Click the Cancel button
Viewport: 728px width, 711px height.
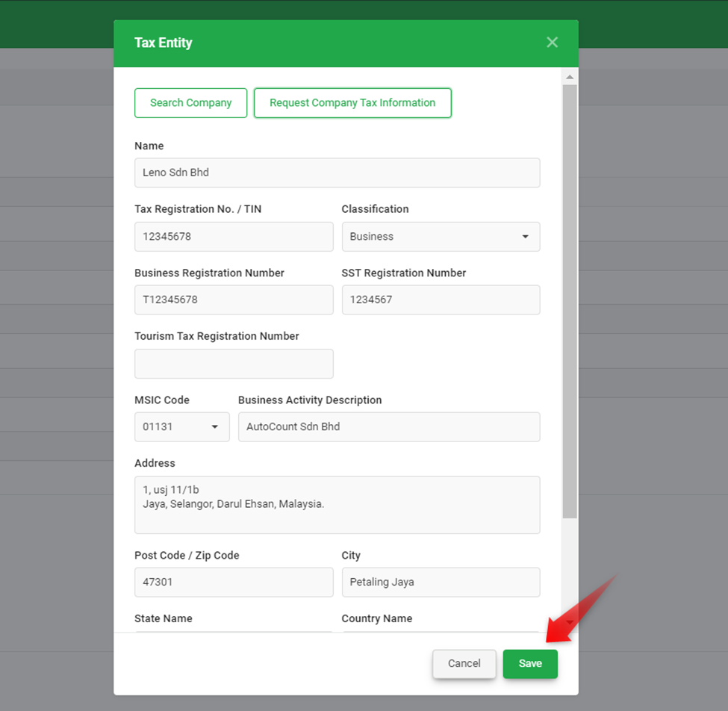[464, 664]
